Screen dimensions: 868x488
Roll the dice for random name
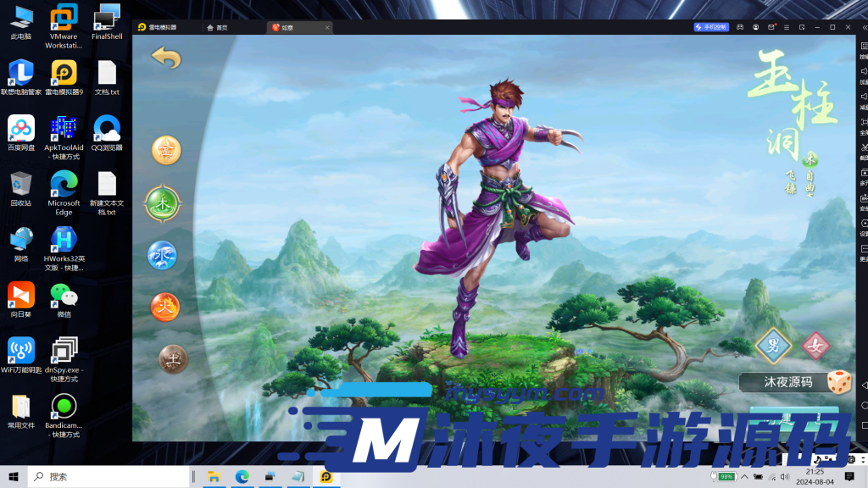pyautogui.click(x=839, y=382)
